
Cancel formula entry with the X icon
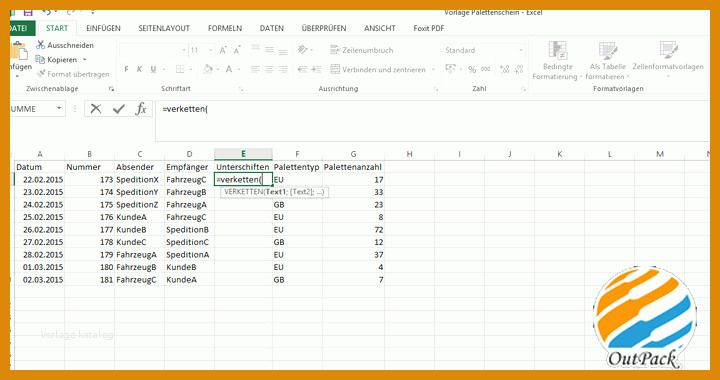[96, 109]
